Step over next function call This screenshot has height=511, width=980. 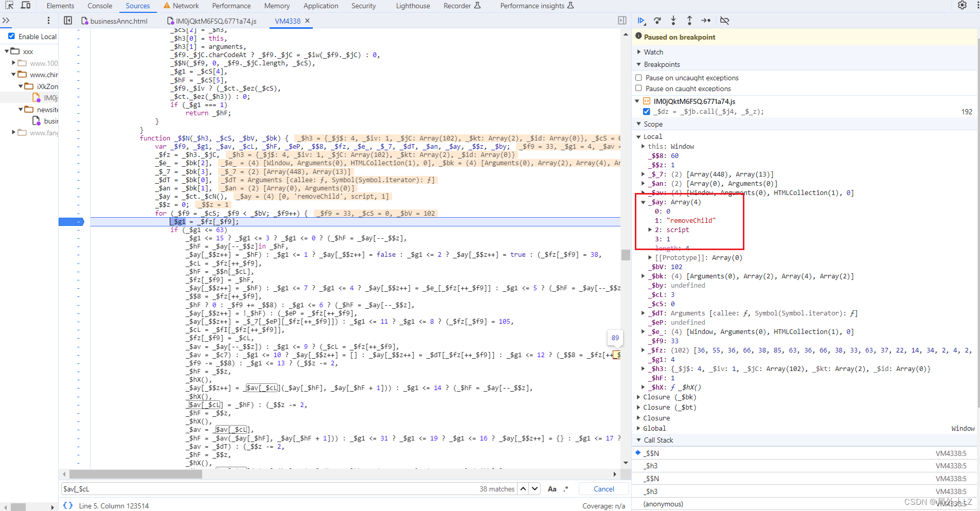point(657,21)
